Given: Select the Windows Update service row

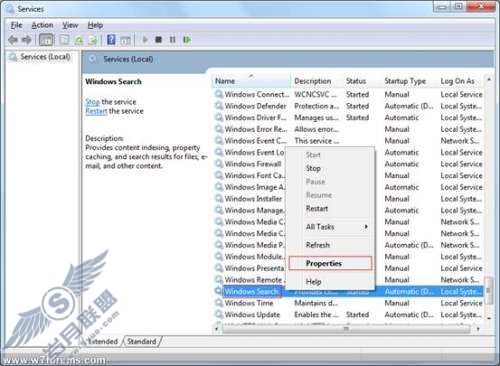Looking at the screenshot, I should [349, 315].
